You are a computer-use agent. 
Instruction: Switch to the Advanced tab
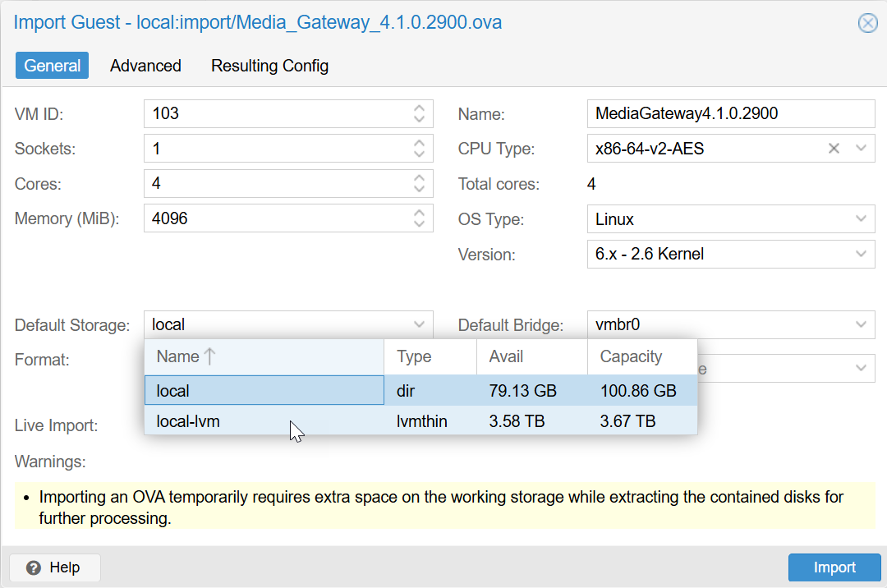[x=145, y=65]
